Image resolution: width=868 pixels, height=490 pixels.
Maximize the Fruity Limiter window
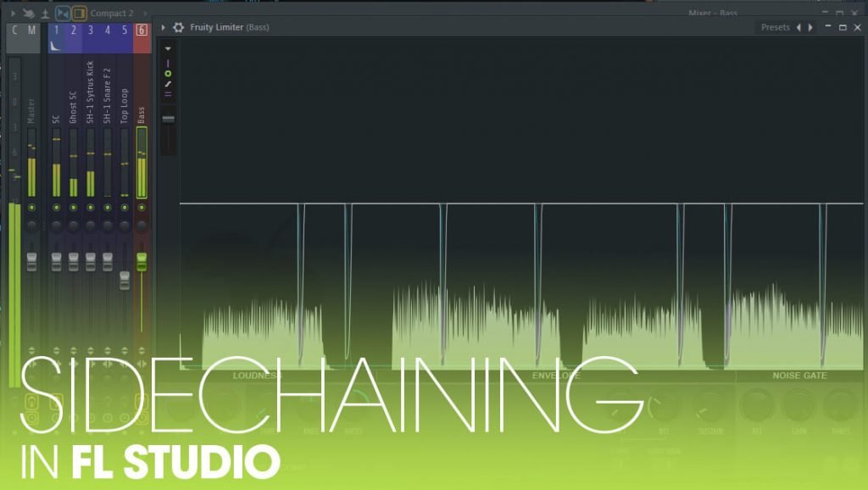click(x=843, y=27)
